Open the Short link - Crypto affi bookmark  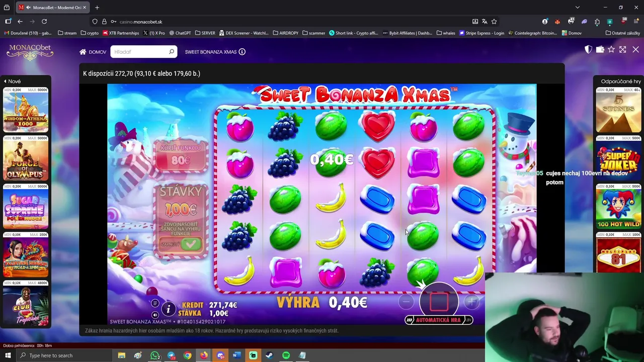coord(353,33)
